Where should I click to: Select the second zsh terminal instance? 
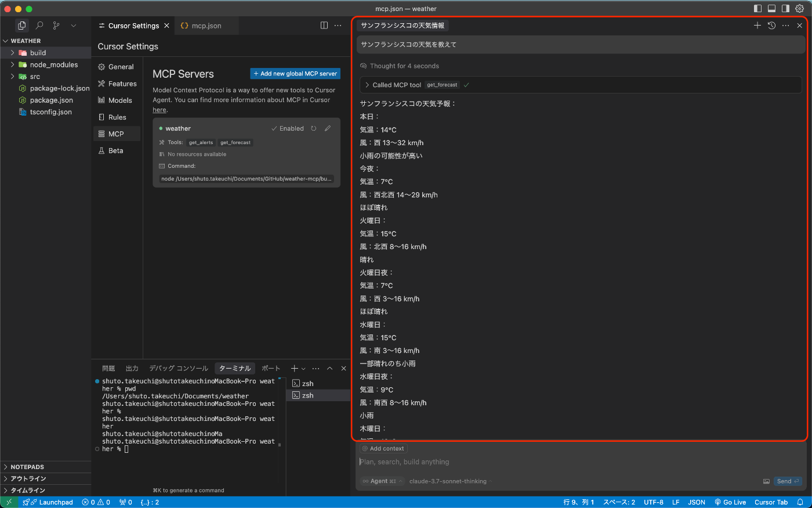tap(318, 395)
